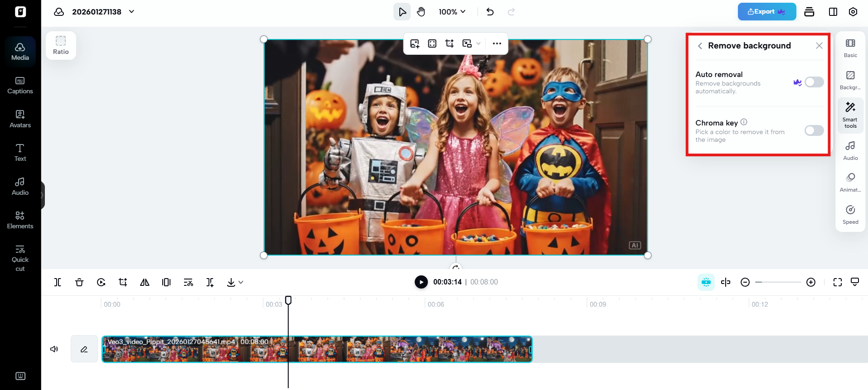Click the Chroma key info icon
Viewport: 868px width, 390px height.
click(x=744, y=122)
